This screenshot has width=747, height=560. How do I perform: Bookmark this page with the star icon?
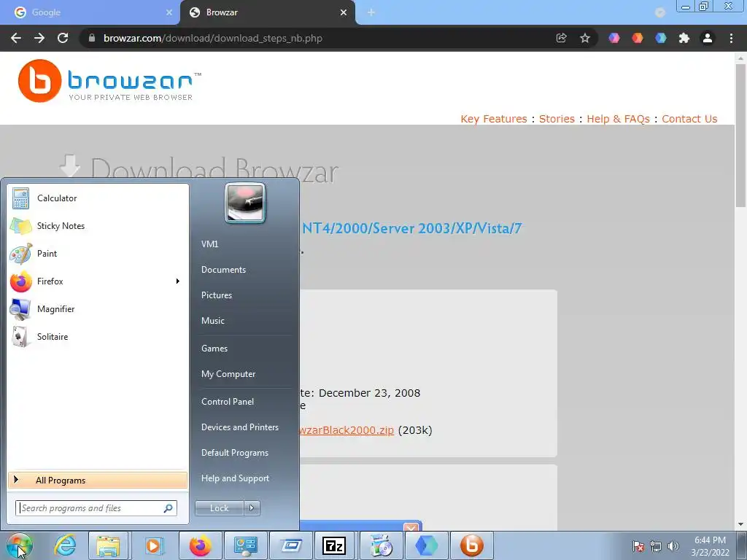click(x=585, y=38)
